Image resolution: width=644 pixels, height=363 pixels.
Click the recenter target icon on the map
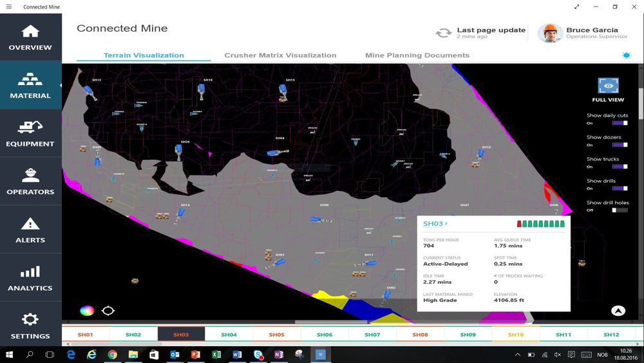coord(108,311)
